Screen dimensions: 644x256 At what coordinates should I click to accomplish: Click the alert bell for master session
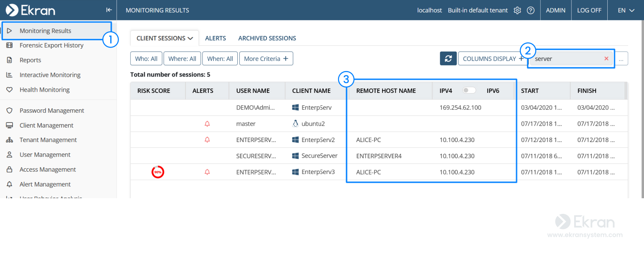point(207,124)
